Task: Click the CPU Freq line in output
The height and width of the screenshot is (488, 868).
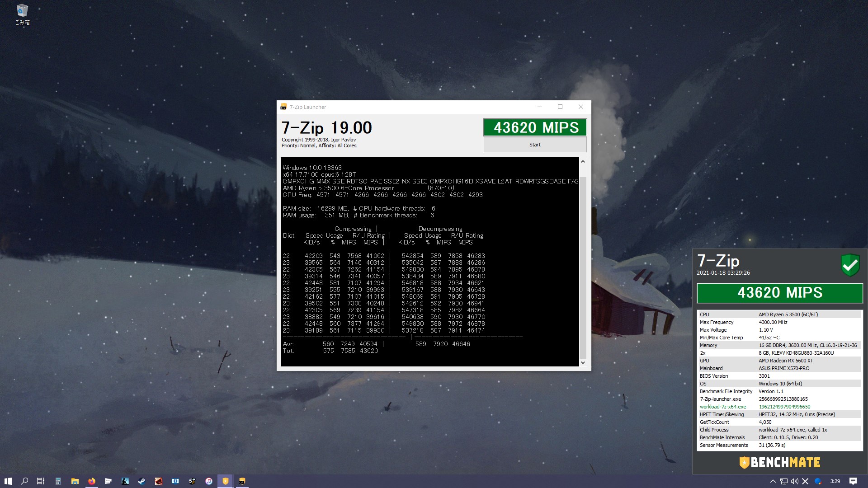Action: pyautogui.click(x=382, y=195)
